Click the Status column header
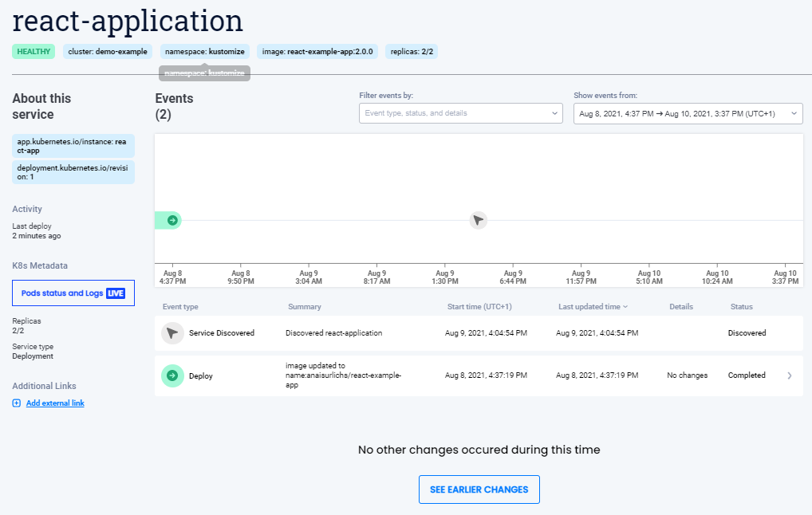This screenshot has height=515, width=812. [x=742, y=307]
